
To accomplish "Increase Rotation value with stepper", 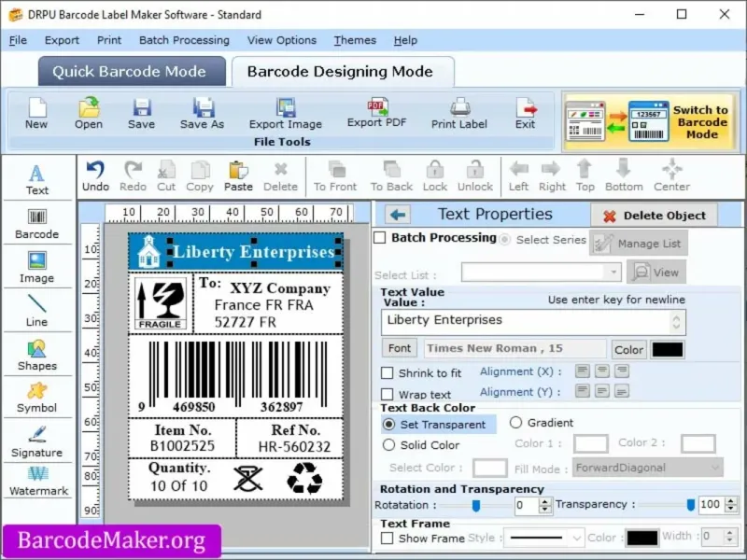I will click(x=545, y=501).
